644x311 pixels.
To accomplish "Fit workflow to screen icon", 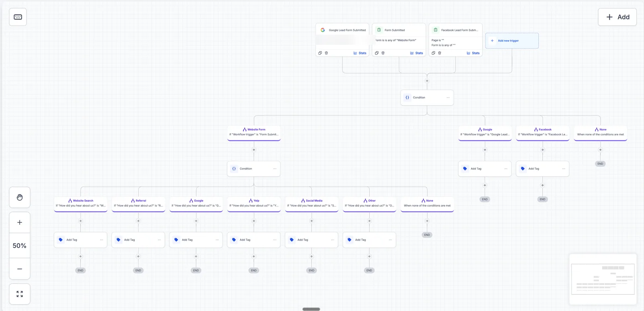I will click(20, 294).
